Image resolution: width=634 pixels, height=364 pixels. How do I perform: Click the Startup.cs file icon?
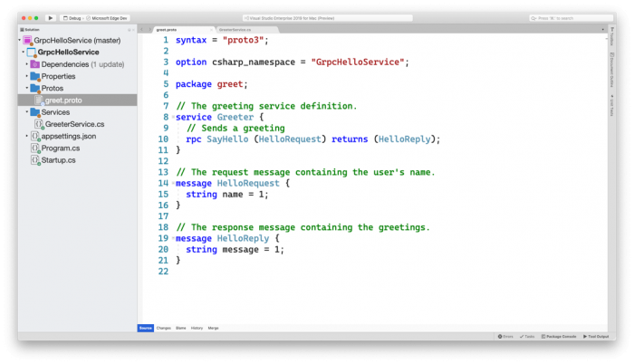[x=35, y=160]
